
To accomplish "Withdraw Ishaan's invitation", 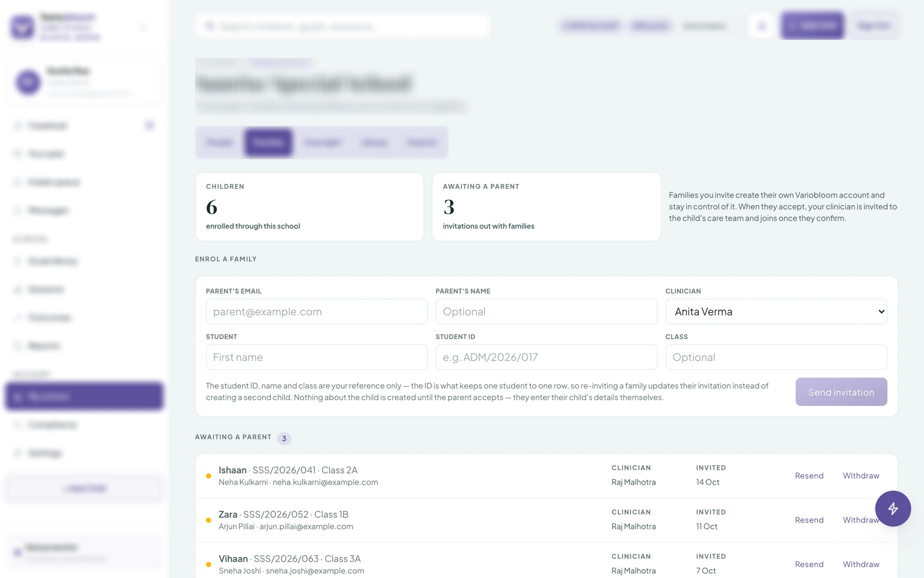I will tap(861, 476).
